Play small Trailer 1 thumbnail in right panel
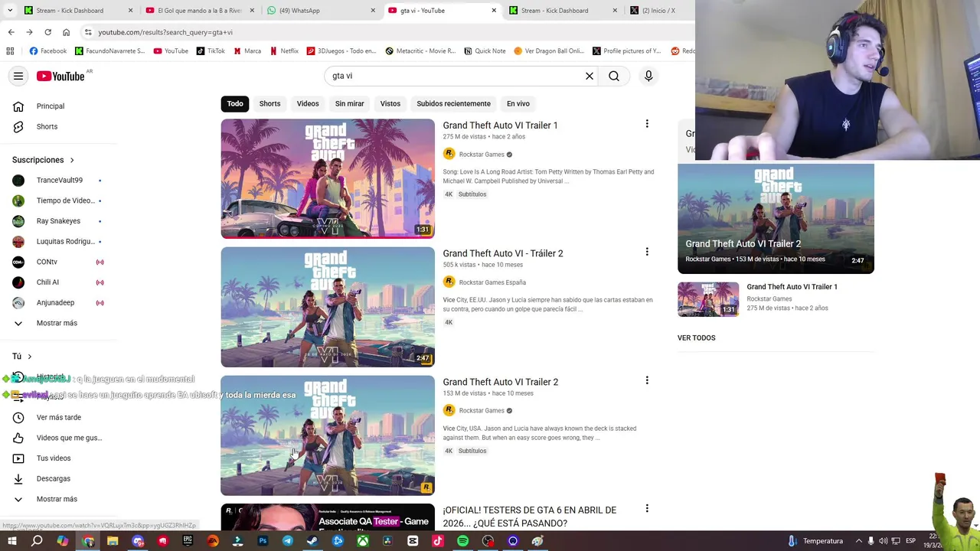980x551 pixels. [708, 299]
